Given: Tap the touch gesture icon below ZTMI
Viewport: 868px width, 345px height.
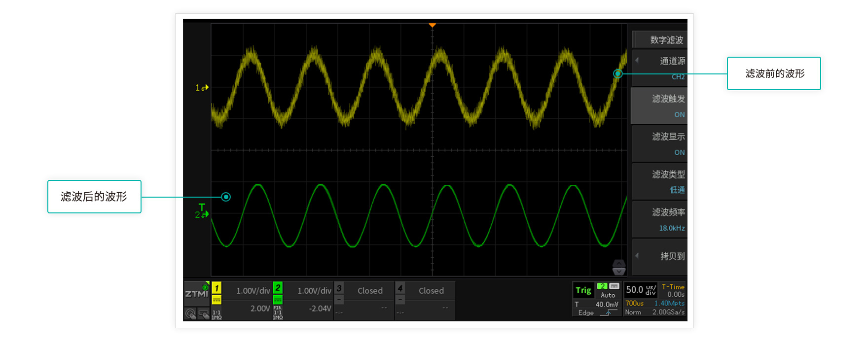Looking at the screenshot, I should click(x=190, y=313).
